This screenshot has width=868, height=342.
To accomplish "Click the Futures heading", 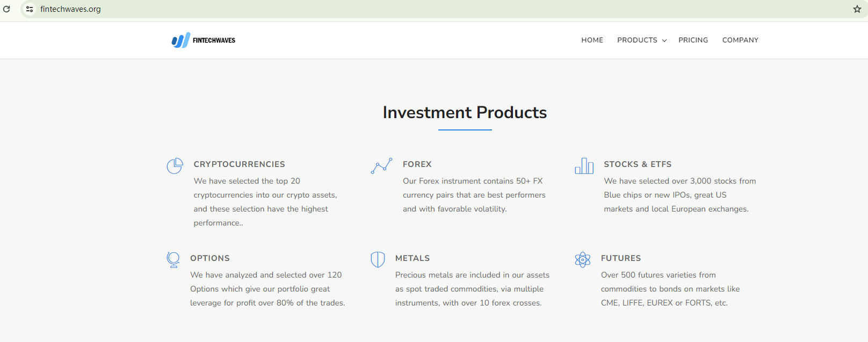I will (620, 258).
